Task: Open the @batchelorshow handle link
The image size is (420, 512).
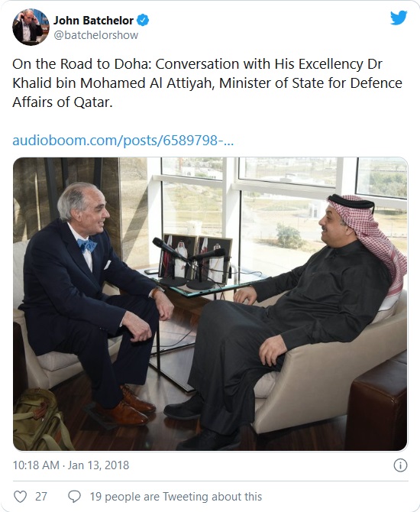Action: pyautogui.click(x=96, y=35)
